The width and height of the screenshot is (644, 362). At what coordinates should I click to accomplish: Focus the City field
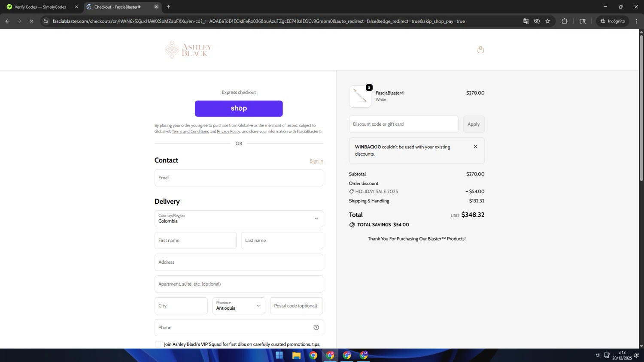pos(181,306)
